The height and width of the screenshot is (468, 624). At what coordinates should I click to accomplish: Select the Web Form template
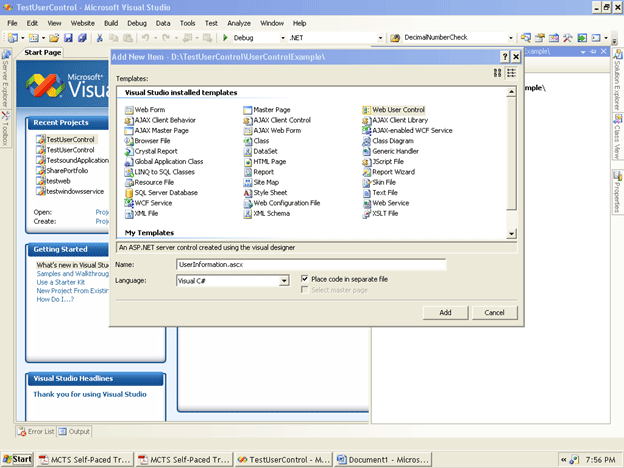coord(145,110)
